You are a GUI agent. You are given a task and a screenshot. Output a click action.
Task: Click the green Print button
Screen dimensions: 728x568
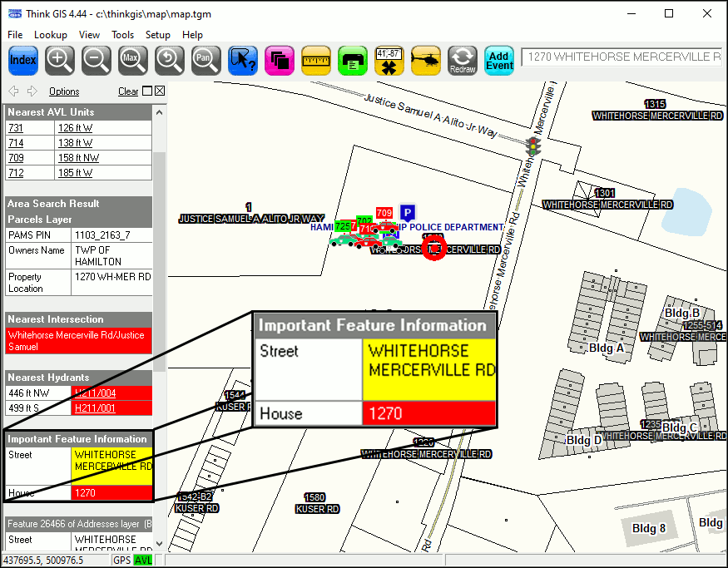[x=353, y=60]
